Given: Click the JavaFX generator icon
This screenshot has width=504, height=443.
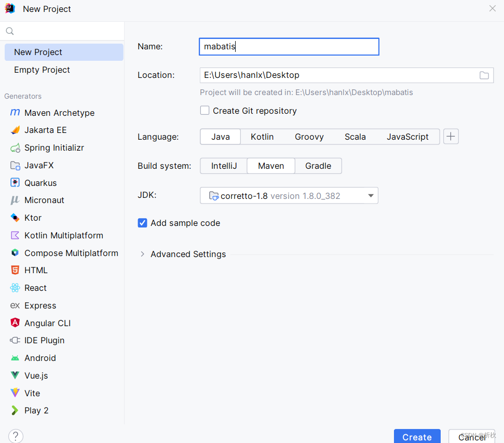Looking at the screenshot, I should pos(15,165).
